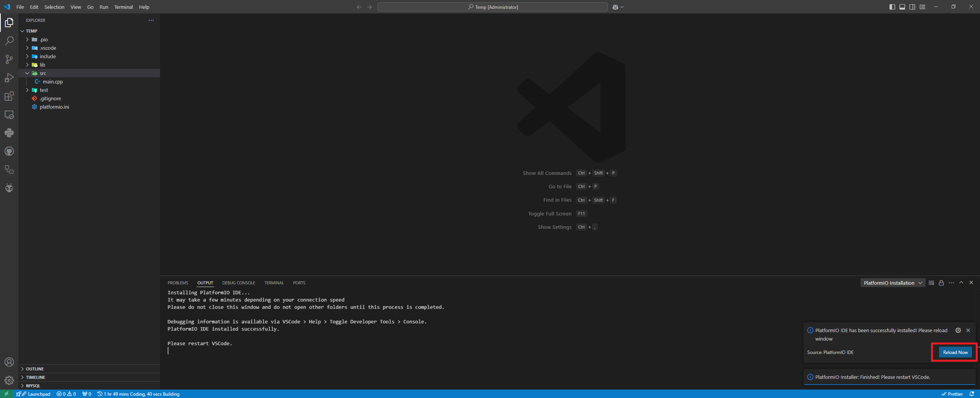Collapse the src folder
Screen dimensions: 980x398
[x=89, y=73]
